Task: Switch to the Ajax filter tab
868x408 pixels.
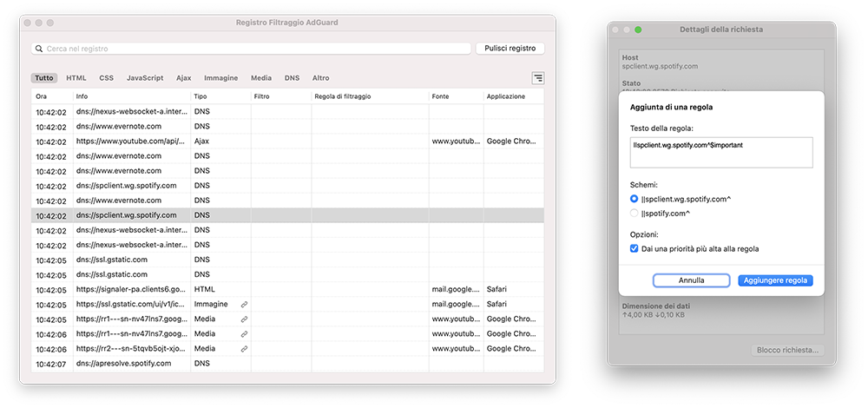Action: click(x=184, y=78)
